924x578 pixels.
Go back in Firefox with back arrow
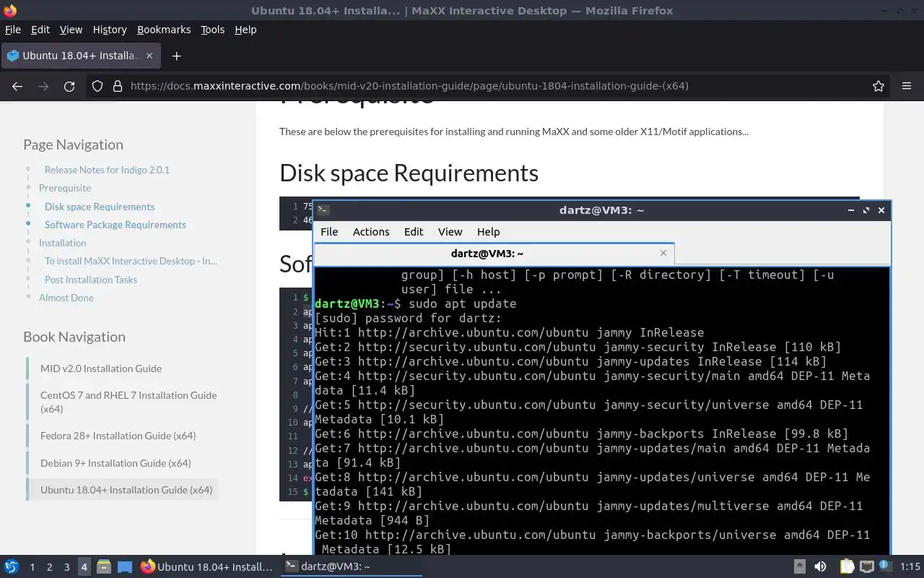(17, 86)
